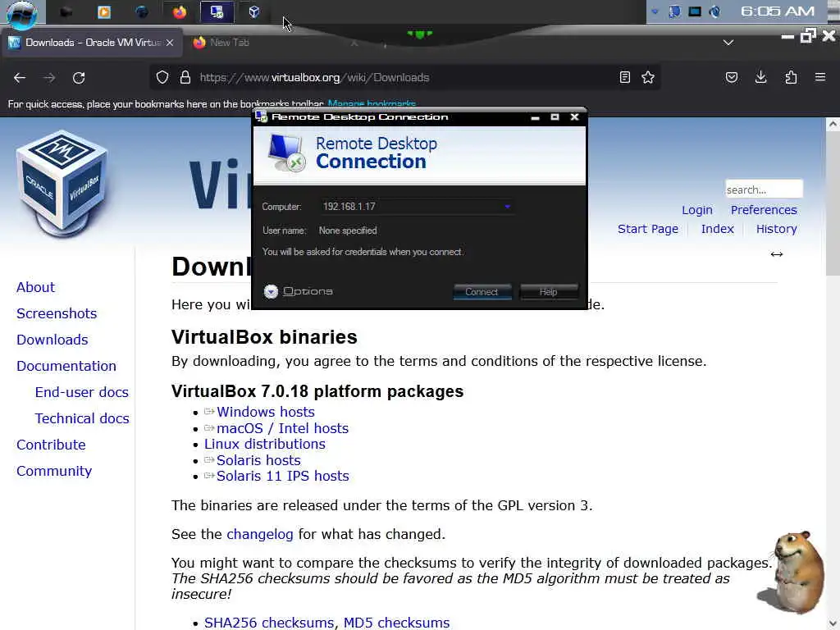Click the Manage bookmarks link
This screenshot has width=840, height=630.
[x=372, y=104]
